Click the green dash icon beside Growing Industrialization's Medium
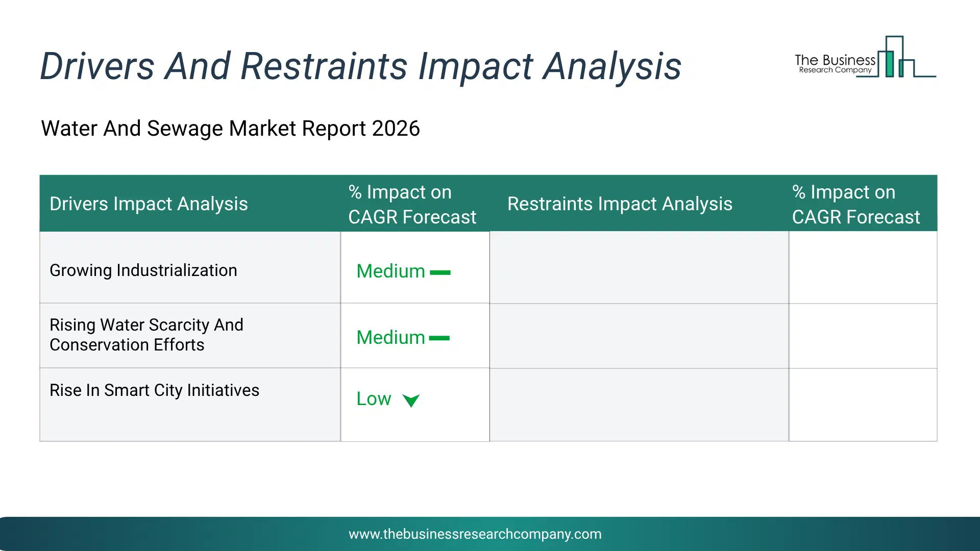Screen dimensions: 980x551 (440, 272)
